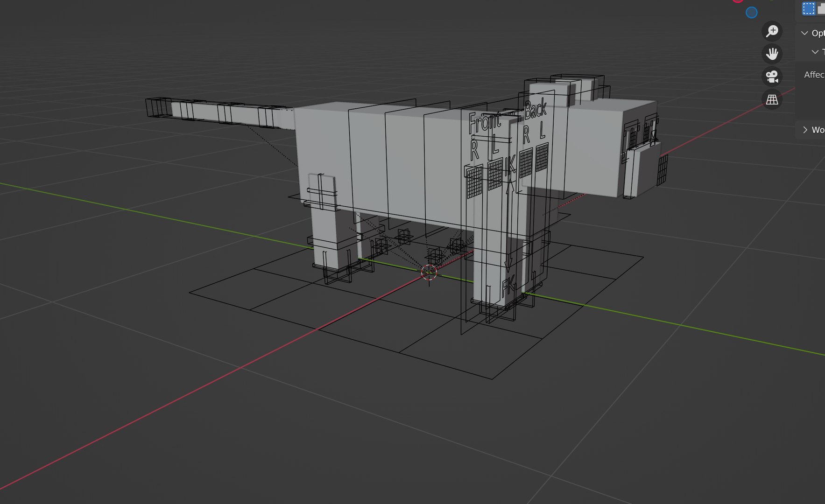The width and height of the screenshot is (825, 504).
Task: Click the 'Affect' label in the sidebar
Action: coord(814,75)
